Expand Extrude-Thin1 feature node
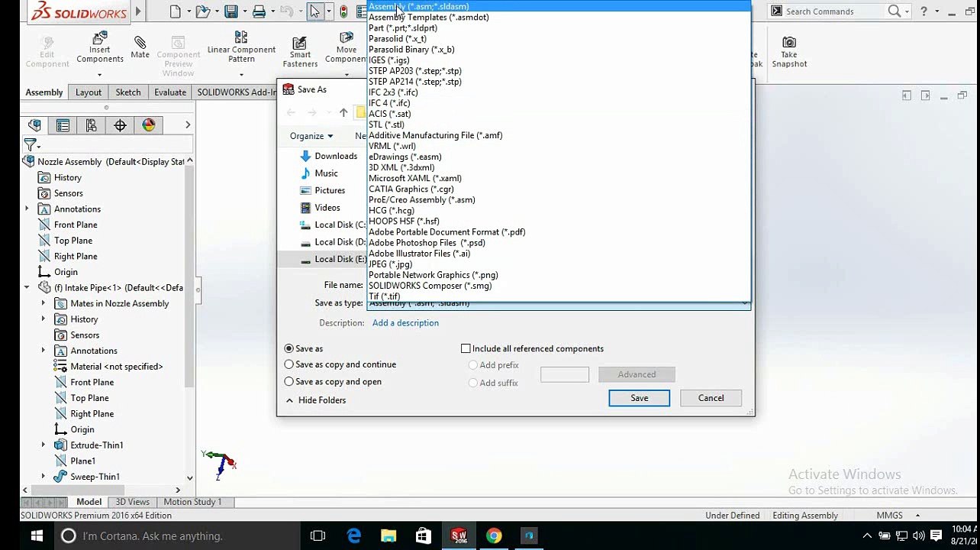Screen dimensions: 980x550 tap(44, 445)
